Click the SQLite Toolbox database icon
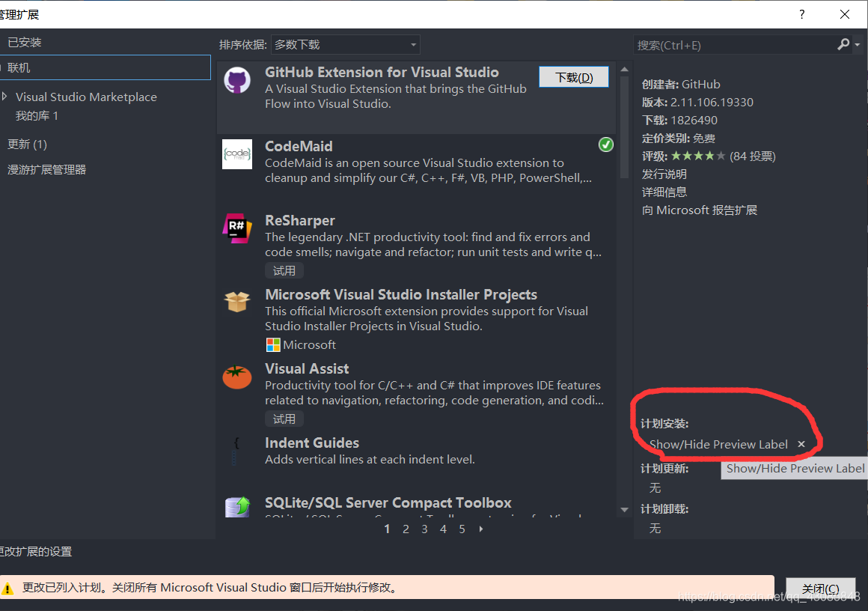Screen dimensions: 868x611 [x=237, y=506]
